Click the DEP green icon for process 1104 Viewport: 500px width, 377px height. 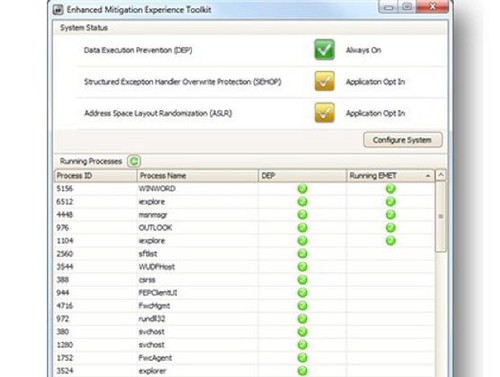(x=302, y=241)
